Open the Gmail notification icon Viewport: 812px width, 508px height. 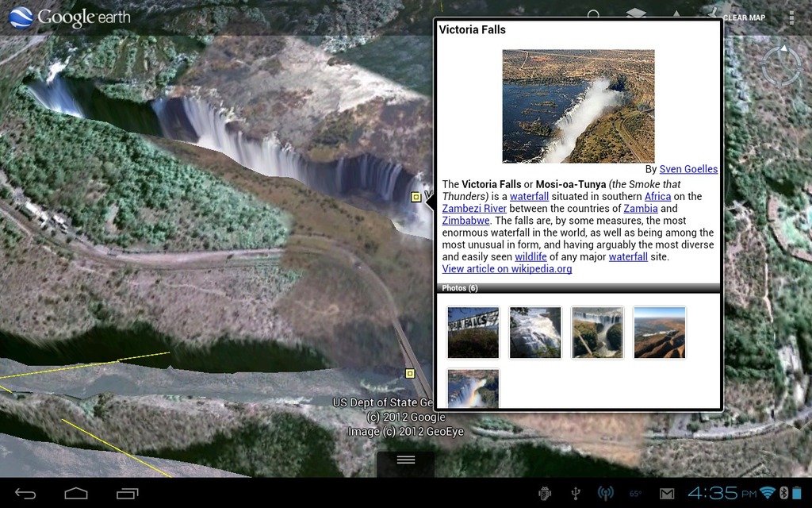(667, 494)
